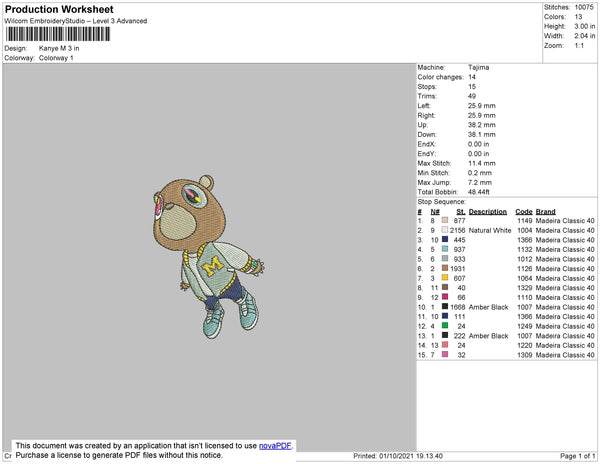This screenshot has height=464, width=600.
Task: Click the 'Page 1 of 1' footer text
Action: coord(577,456)
